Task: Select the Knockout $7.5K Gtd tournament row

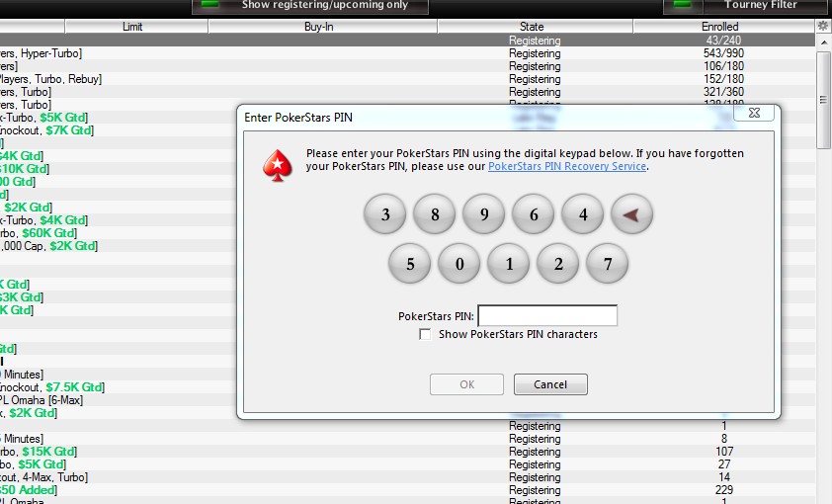Action: 118,387
